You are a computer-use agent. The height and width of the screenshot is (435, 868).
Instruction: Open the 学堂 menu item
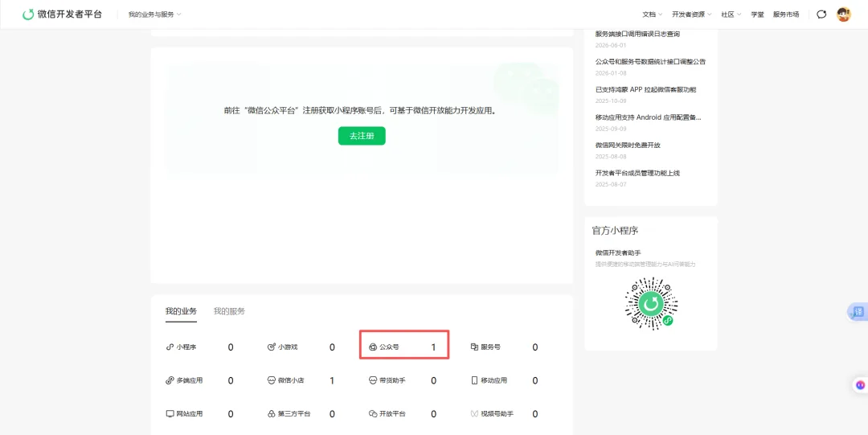757,14
